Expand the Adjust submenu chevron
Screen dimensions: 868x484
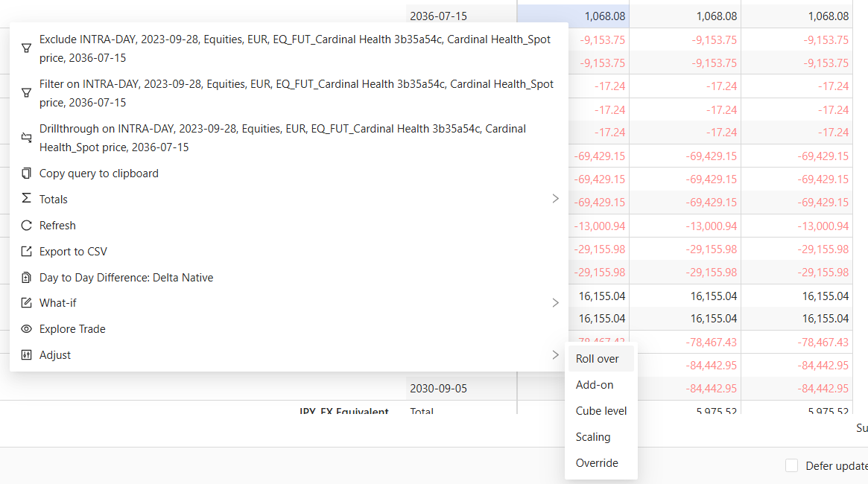pos(555,355)
